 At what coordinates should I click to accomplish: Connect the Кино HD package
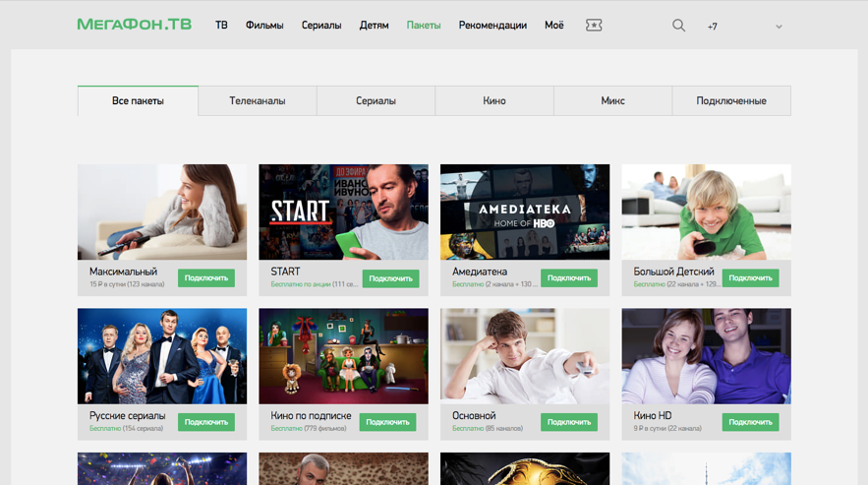[751, 422]
